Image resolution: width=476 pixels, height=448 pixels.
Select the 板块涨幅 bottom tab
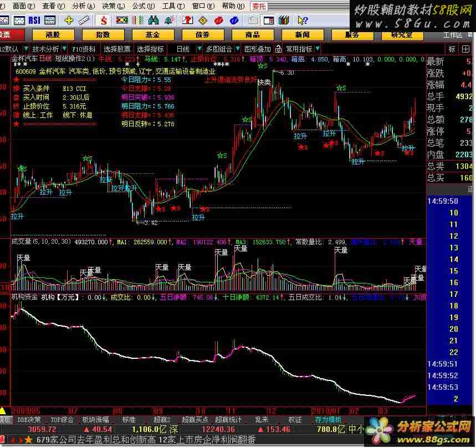pos(96,420)
